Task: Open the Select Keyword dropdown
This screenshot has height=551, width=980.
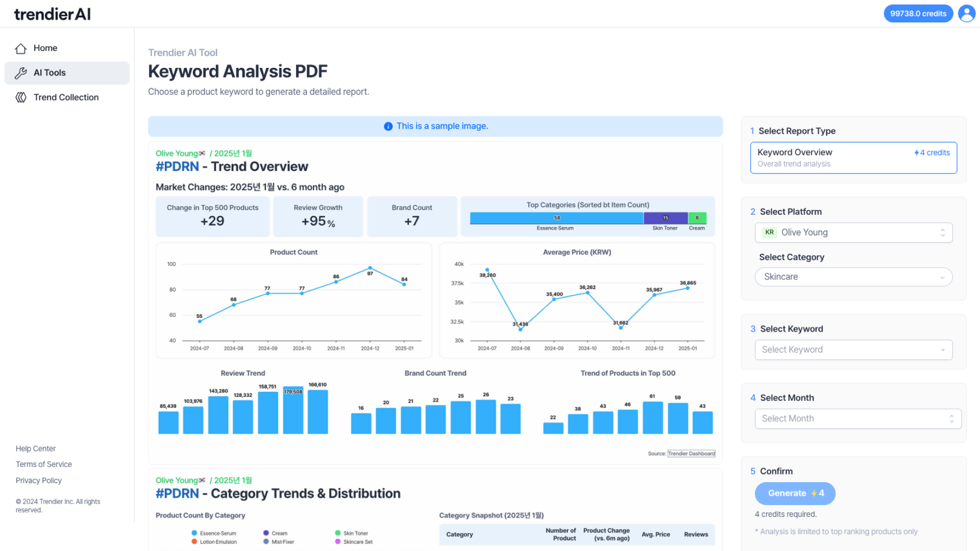Action: [853, 350]
